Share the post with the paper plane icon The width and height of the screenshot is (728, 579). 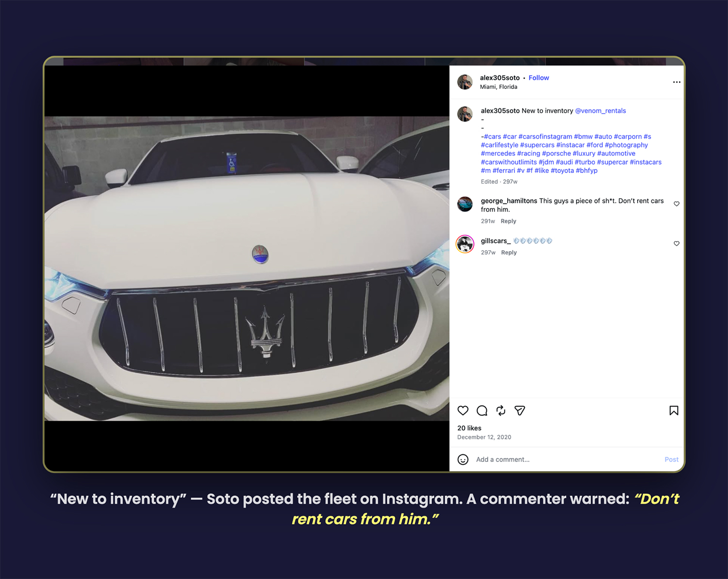pos(520,411)
